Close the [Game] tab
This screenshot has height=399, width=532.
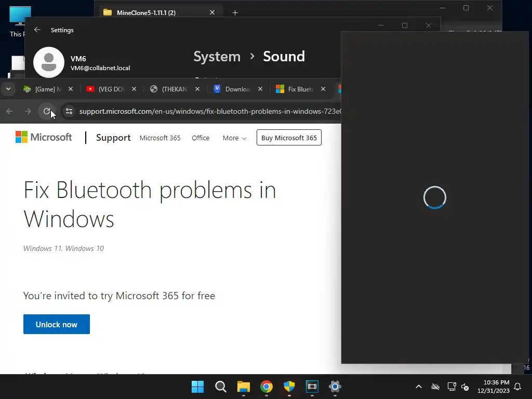[x=71, y=89]
